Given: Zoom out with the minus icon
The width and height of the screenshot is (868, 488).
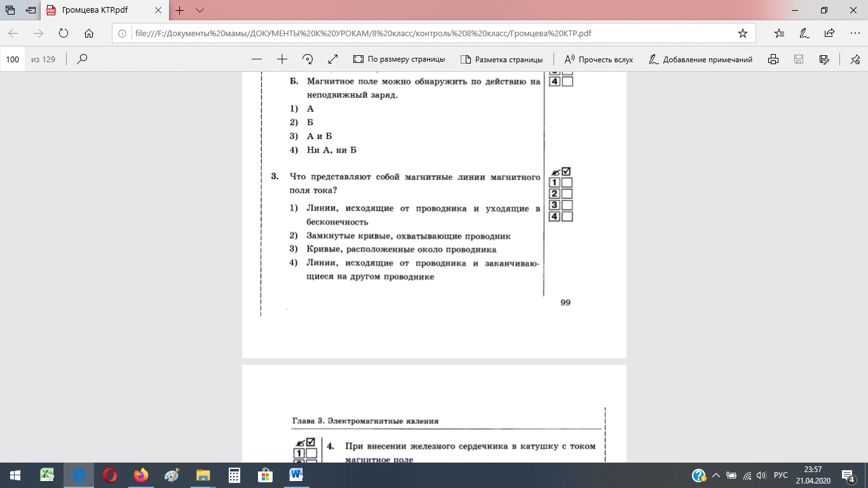Looking at the screenshot, I should 257,59.
